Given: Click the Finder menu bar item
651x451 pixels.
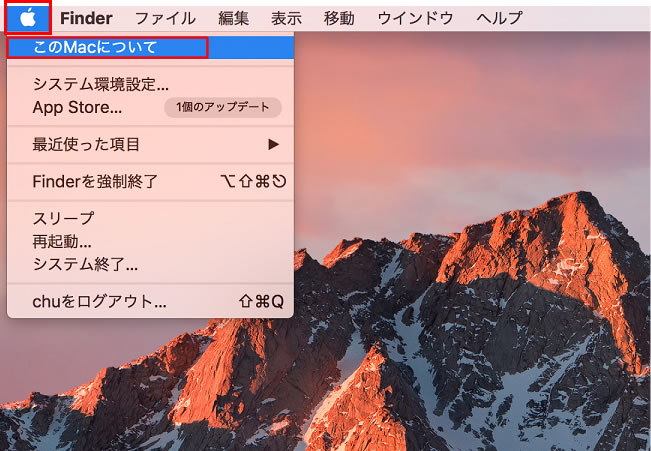Looking at the screenshot, I should [x=86, y=18].
